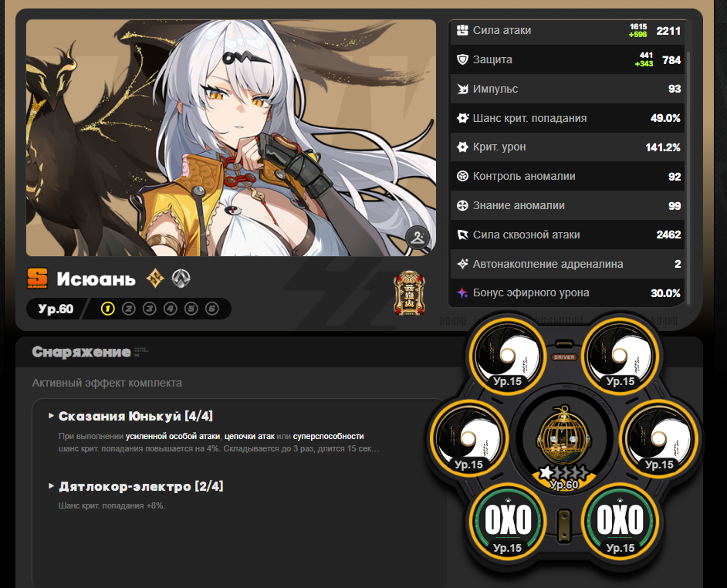The image size is (727, 588).
Task: Click the Ур.60 character level badge
Action: click(x=56, y=309)
